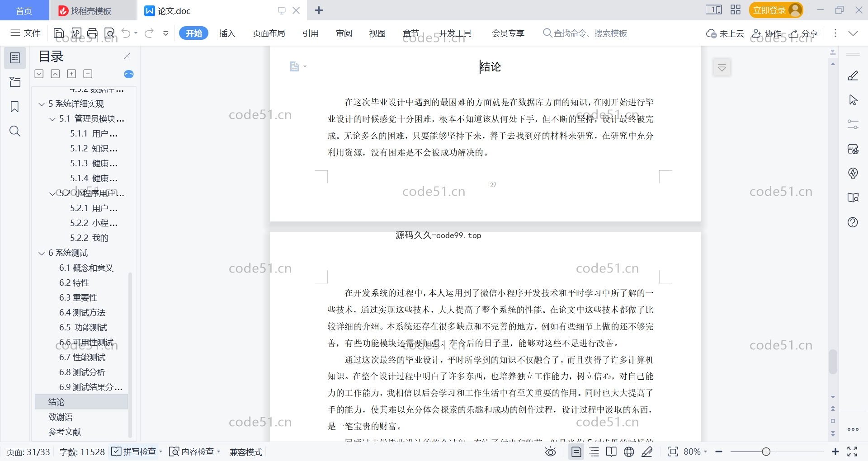Open the properties sliders panel icon
868x461 pixels.
coord(853,124)
